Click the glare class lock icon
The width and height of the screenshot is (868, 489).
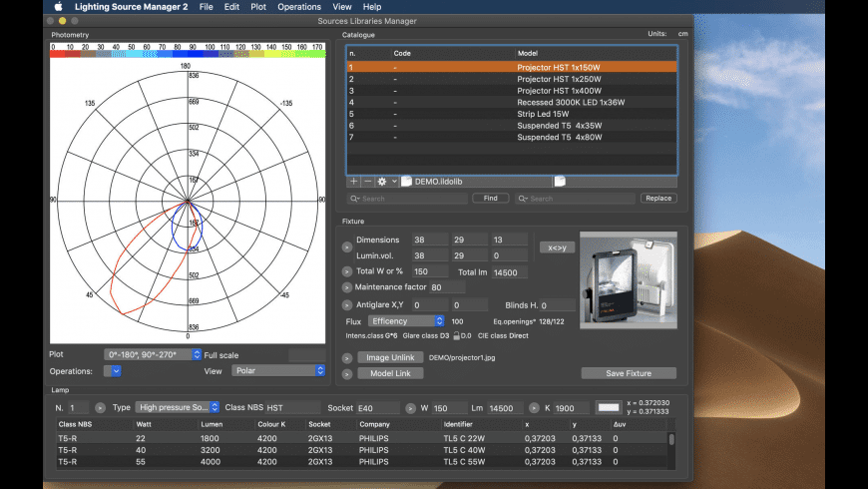pyautogui.click(x=456, y=336)
